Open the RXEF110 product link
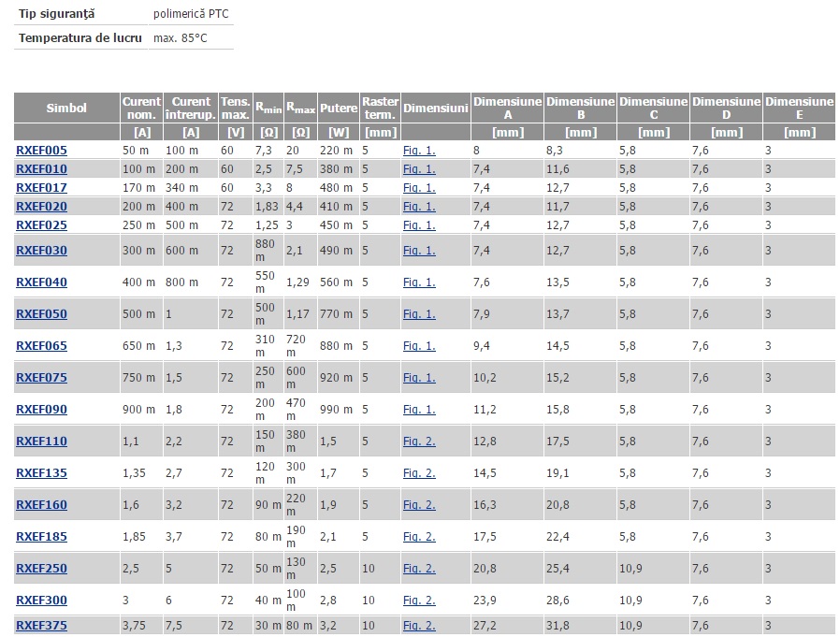 41,442
